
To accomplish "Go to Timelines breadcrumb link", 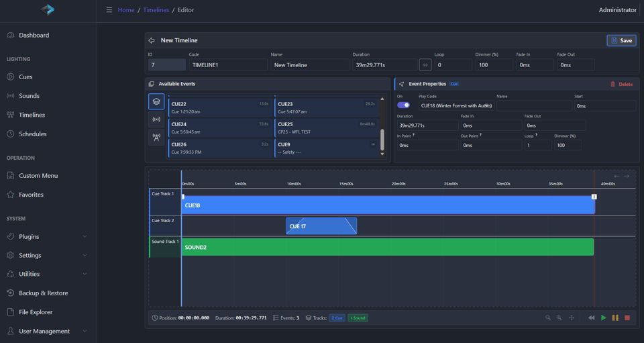I will click(x=156, y=10).
